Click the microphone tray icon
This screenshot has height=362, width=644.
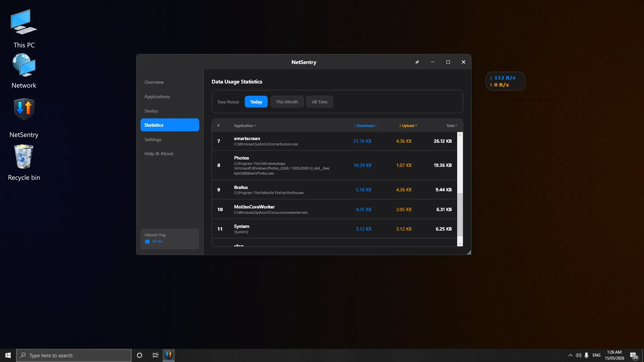pos(586,355)
